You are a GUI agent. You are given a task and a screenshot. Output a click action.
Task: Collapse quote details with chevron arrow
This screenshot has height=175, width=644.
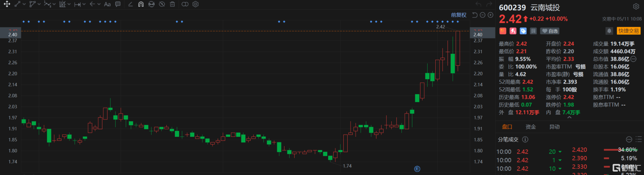point(569,118)
